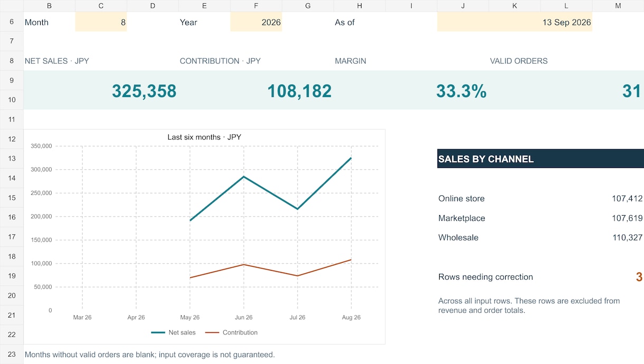
Task: Click the 350,000 value-axis label on chart
Action: (41, 146)
